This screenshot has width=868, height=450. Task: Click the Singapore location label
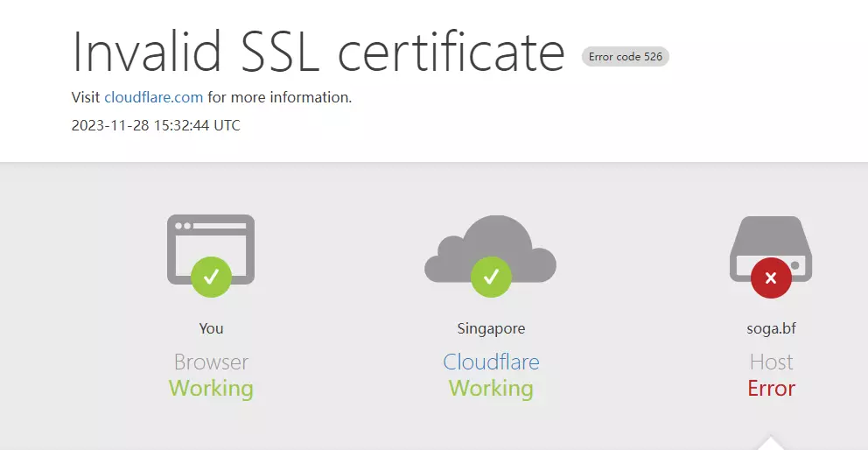[491, 329]
